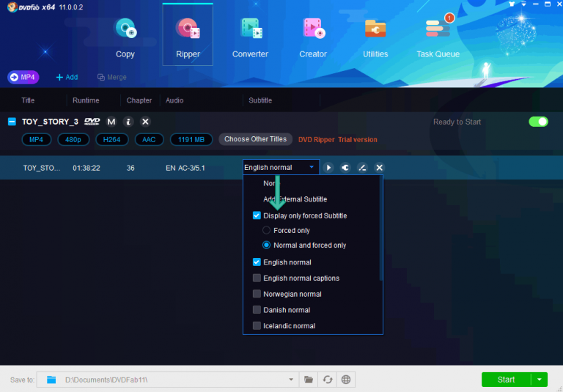Check English normal captions subtitle
This screenshot has width=563, height=392.
(x=257, y=278)
